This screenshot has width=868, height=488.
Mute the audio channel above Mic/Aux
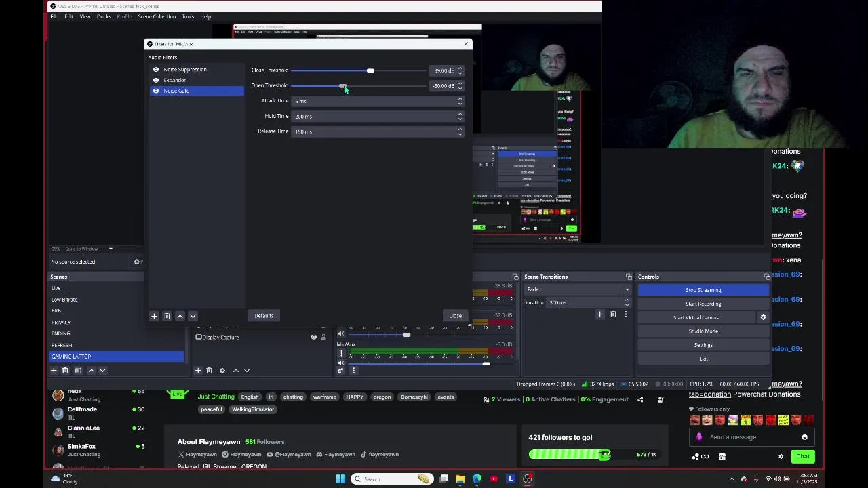point(341,333)
